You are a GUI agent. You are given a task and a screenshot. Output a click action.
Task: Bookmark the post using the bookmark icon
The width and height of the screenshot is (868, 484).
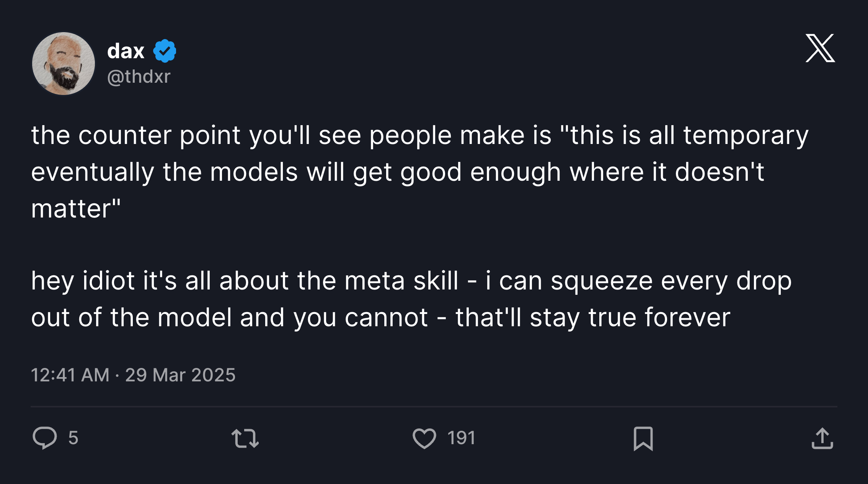643,438
